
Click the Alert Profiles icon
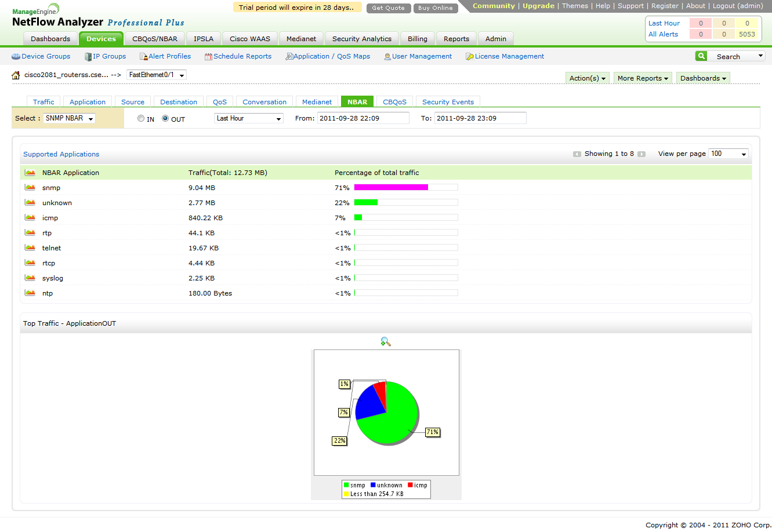coord(143,57)
